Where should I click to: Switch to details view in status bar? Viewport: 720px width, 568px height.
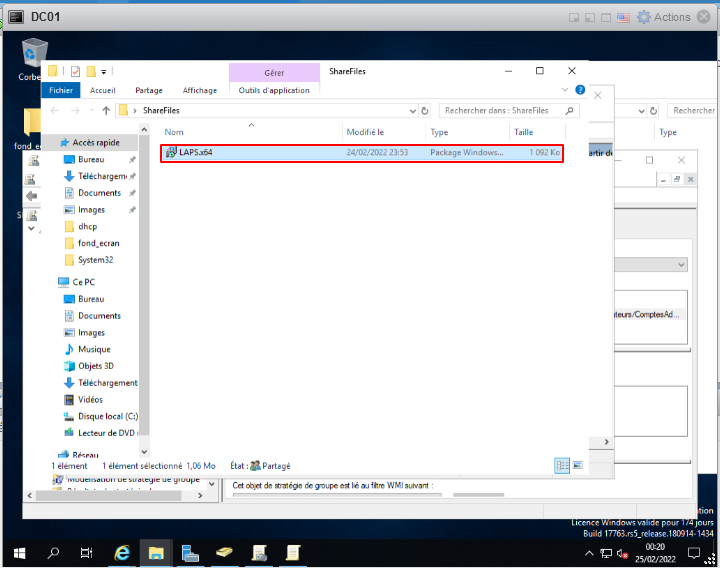pyautogui.click(x=561, y=465)
